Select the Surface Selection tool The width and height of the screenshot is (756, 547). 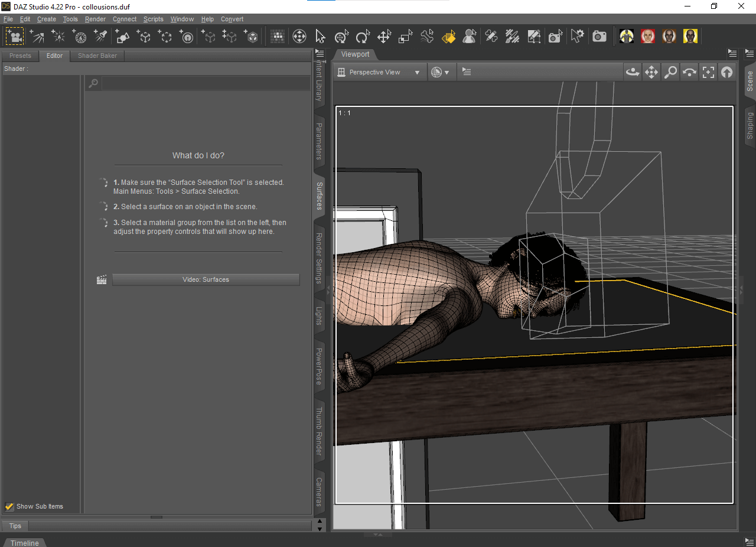click(448, 37)
